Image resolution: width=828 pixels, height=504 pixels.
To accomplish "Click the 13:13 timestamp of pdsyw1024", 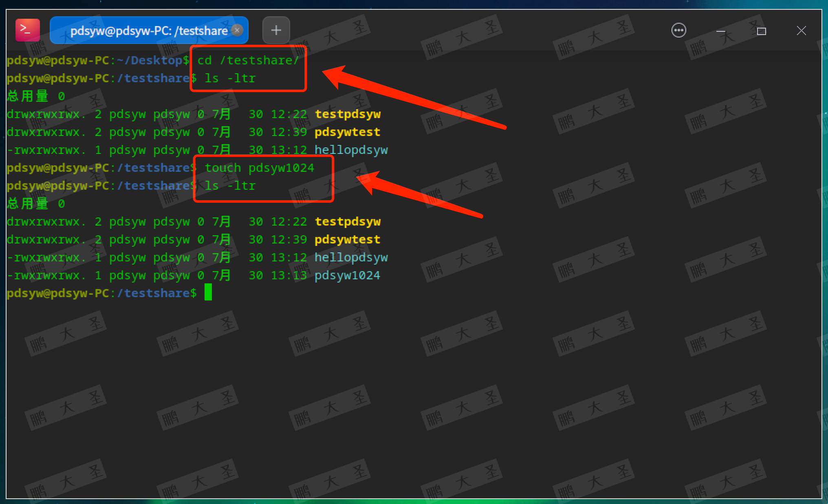I will tap(288, 275).
